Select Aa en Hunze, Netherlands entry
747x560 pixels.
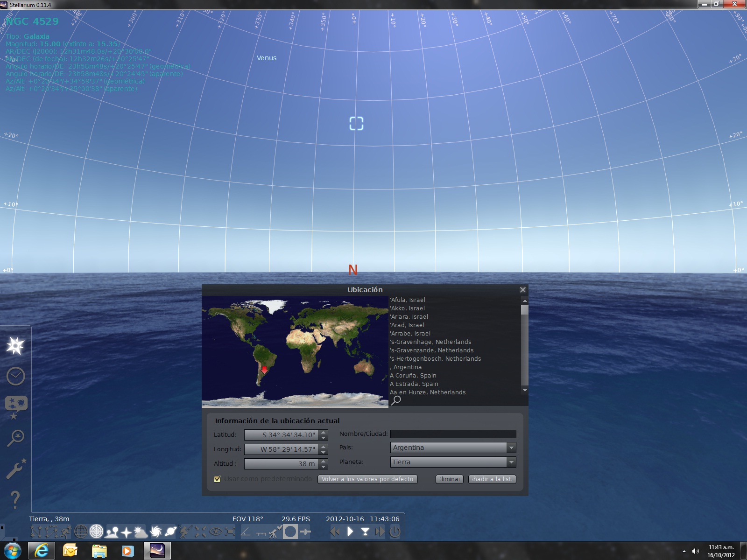[428, 392]
